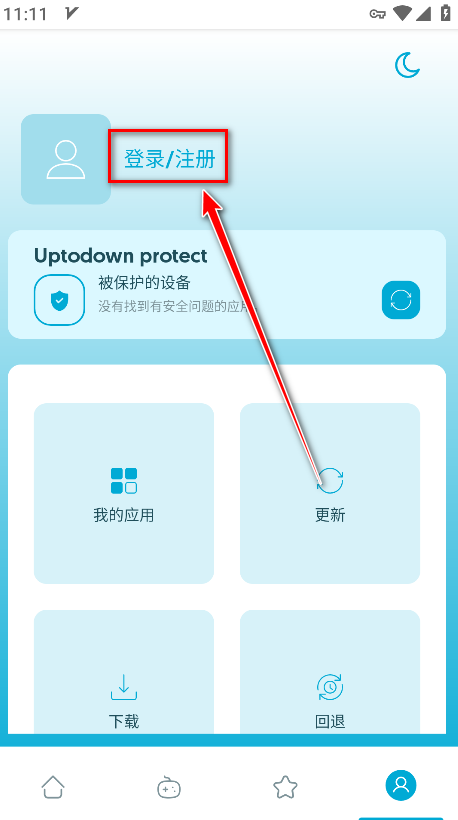Open 下载 downloads tile
The width and height of the screenshot is (458, 820).
click(x=124, y=671)
